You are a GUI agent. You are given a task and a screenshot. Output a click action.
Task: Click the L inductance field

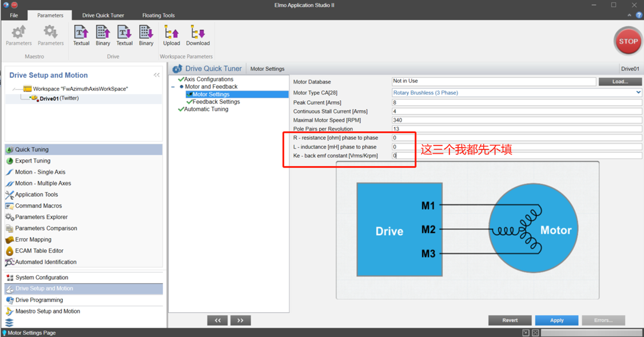(x=516, y=146)
